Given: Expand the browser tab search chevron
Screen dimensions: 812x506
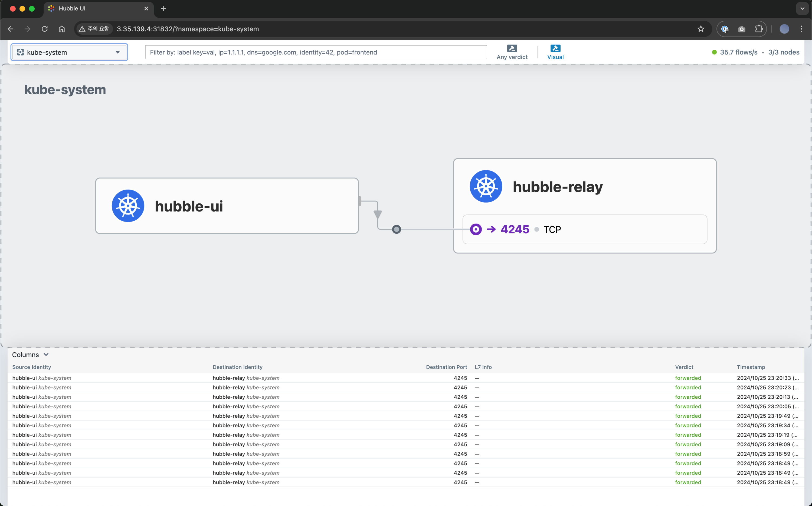Looking at the screenshot, I should tap(802, 9).
